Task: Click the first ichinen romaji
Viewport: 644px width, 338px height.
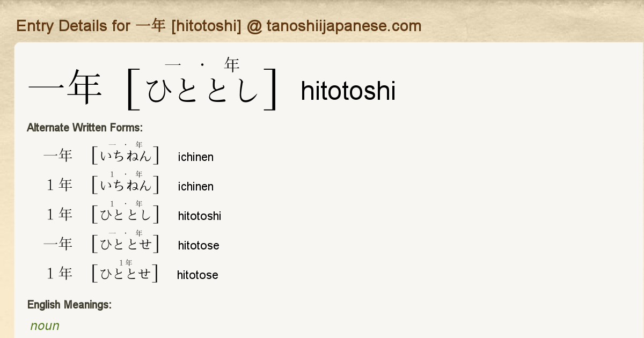Action: point(196,157)
